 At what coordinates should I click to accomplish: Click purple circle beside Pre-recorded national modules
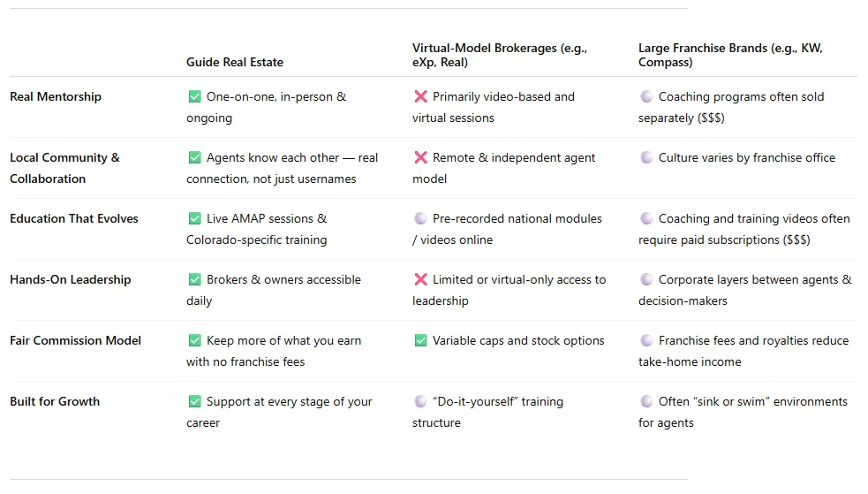pos(420,218)
